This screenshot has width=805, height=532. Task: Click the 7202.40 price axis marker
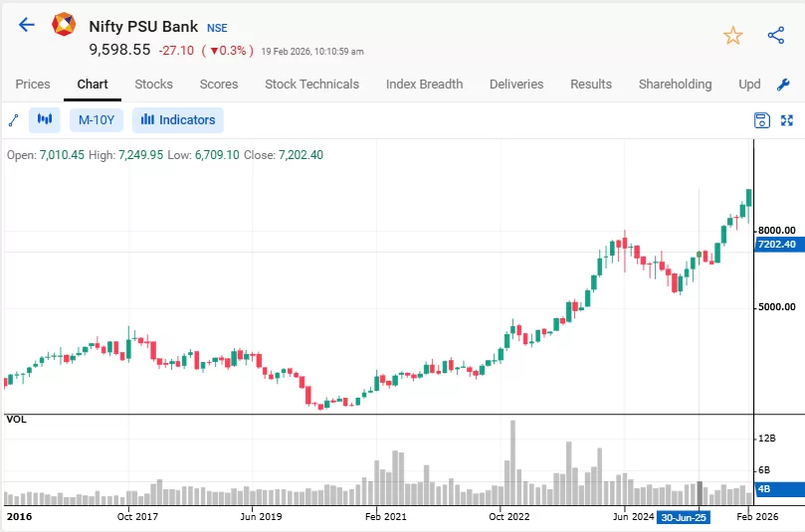tap(779, 245)
